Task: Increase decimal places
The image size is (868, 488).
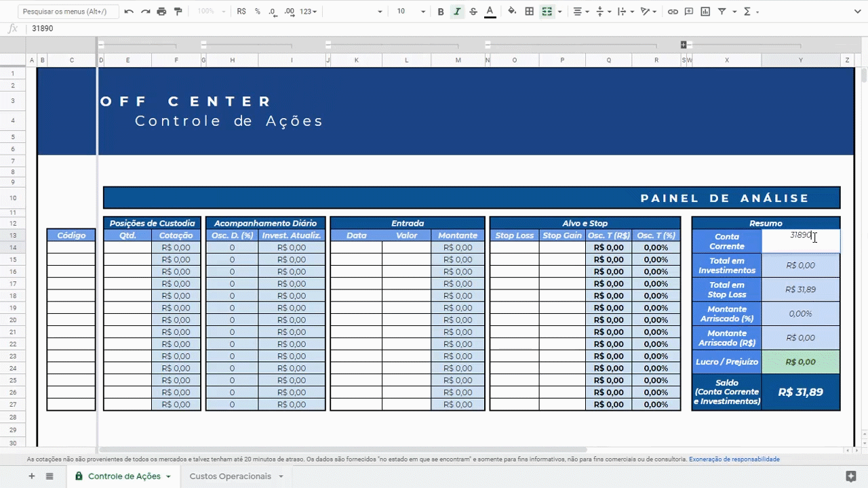Action: (290, 12)
